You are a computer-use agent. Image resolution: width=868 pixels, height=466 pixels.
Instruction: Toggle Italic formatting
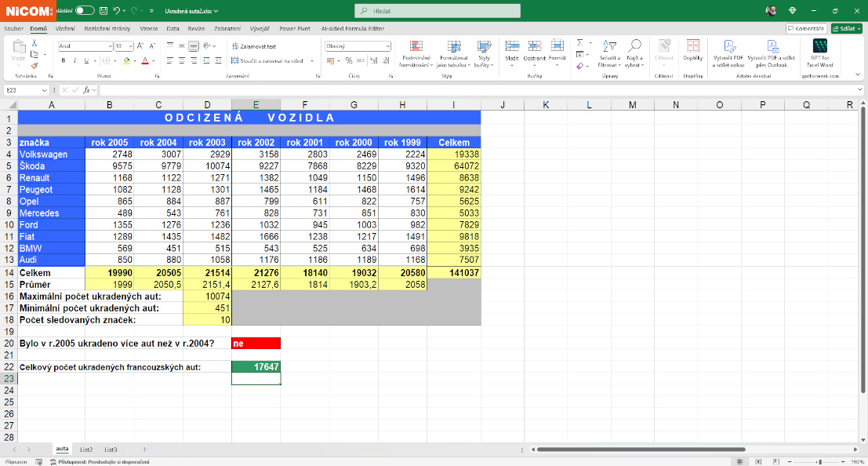(74, 60)
